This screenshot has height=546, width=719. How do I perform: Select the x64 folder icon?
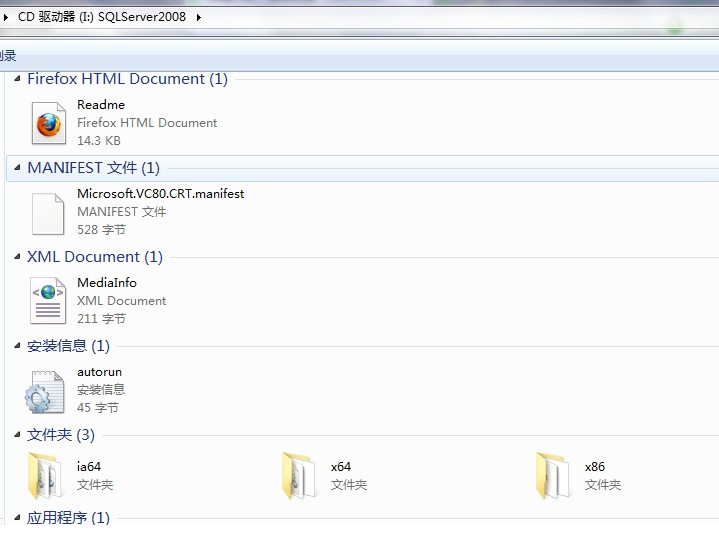(x=299, y=475)
